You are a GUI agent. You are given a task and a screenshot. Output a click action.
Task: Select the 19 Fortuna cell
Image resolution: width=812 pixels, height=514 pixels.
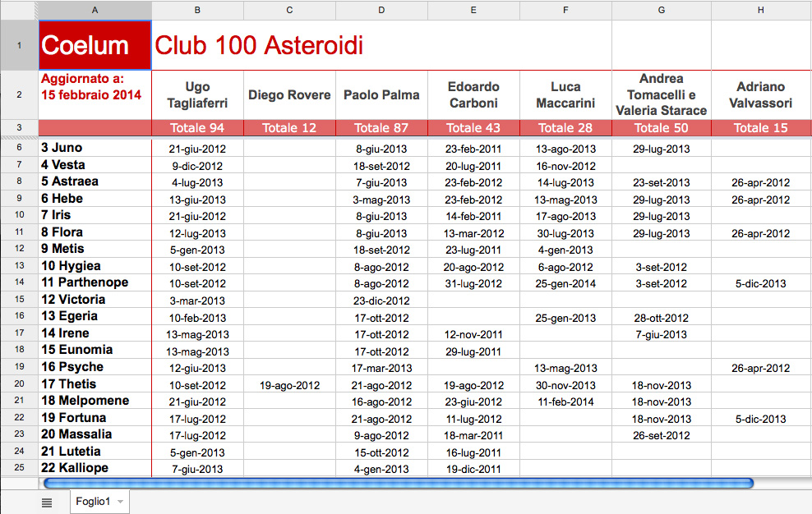[95, 418]
